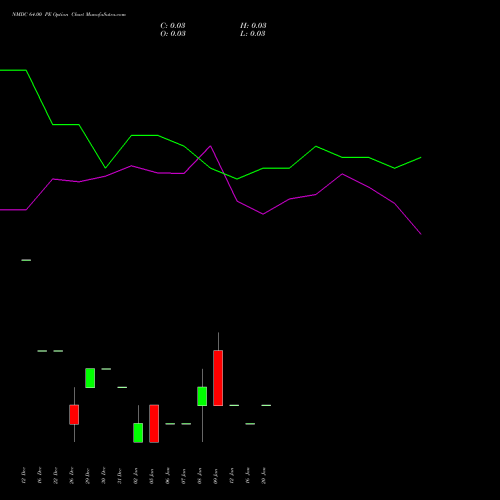This screenshot has width=500, height=500.
Task: Select the low value L: 0.03
Action: point(253,34)
